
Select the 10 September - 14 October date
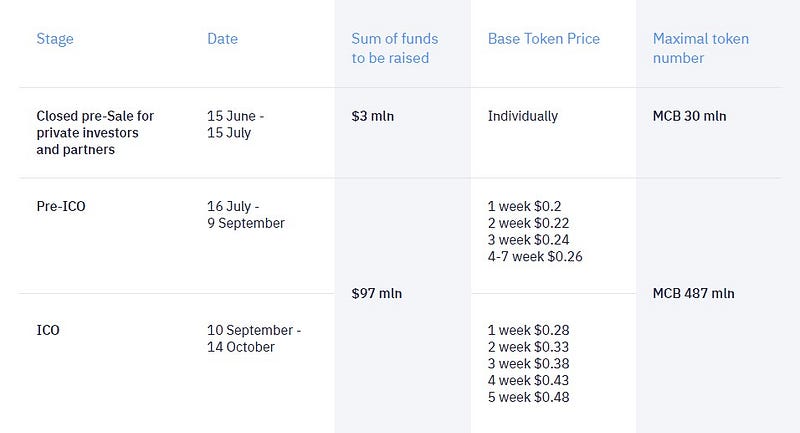[253, 338]
